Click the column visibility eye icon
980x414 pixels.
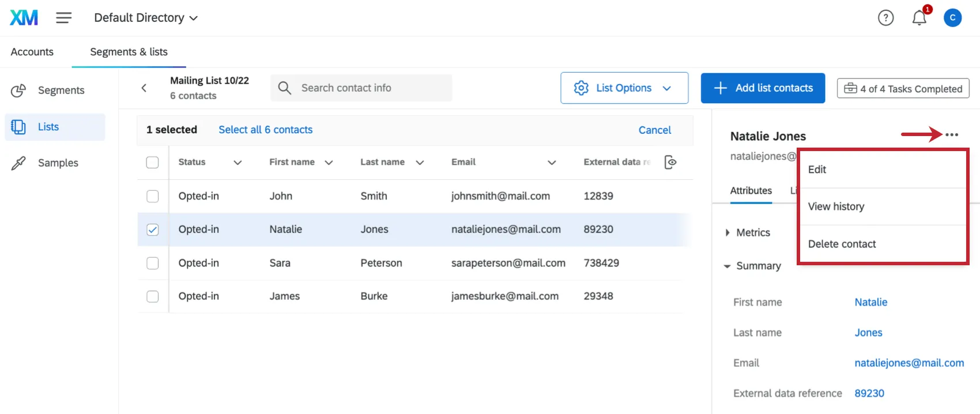point(670,163)
